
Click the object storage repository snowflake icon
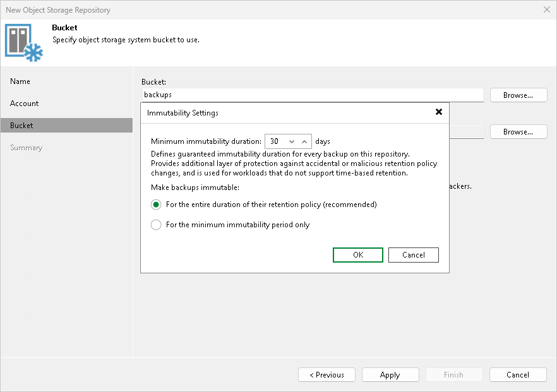point(24,43)
